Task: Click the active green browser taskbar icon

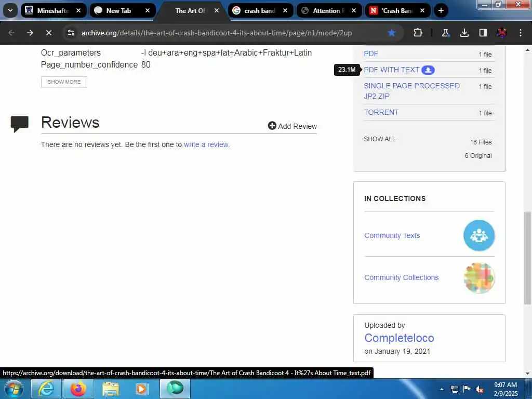Action: click(x=175, y=389)
